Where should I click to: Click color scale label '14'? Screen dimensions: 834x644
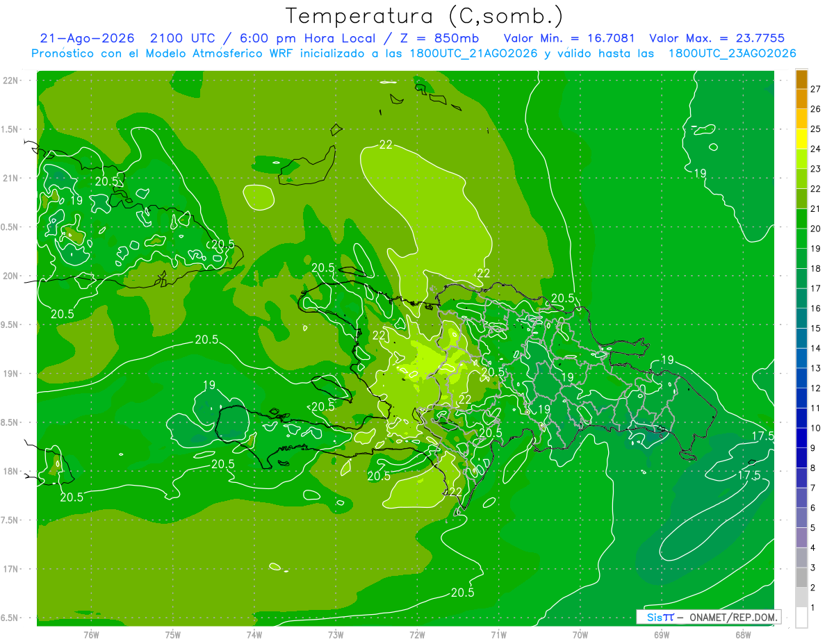click(x=815, y=348)
